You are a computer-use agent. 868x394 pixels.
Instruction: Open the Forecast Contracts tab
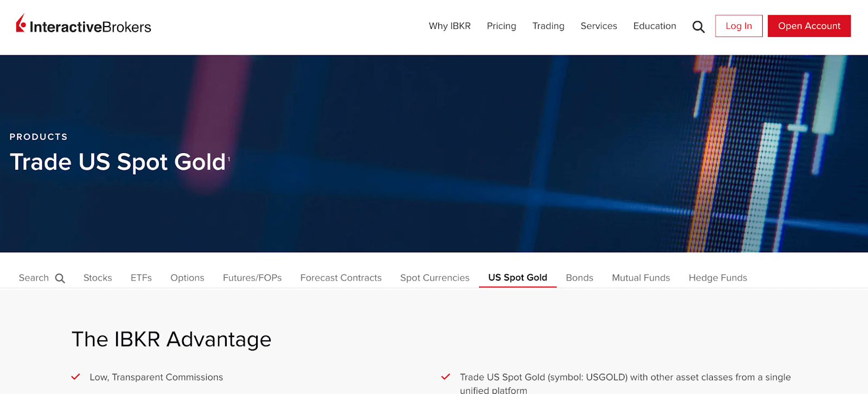click(x=341, y=278)
